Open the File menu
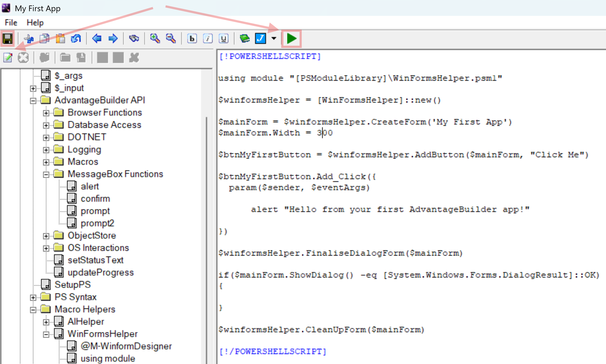606x364 pixels. coord(11,23)
